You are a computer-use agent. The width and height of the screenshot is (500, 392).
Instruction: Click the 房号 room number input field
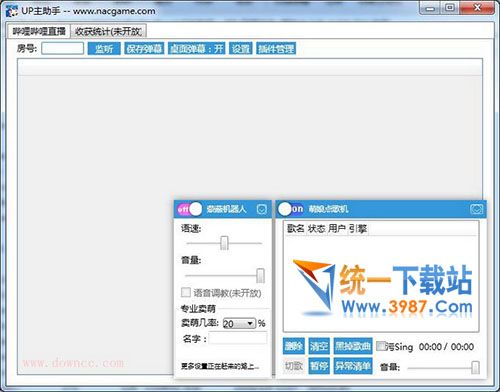tap(62, 48)
